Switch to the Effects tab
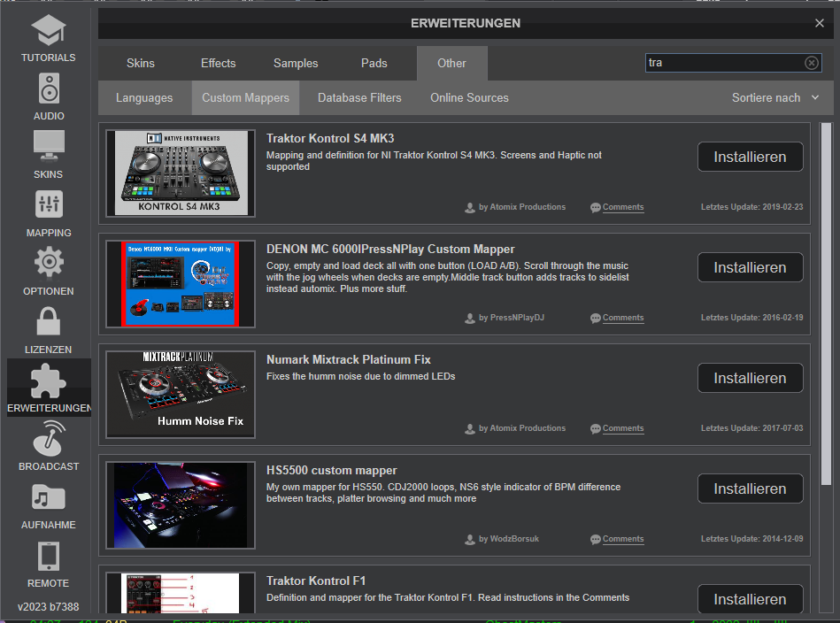Viewport: 840px width, 623px height. tap(218, 63)
